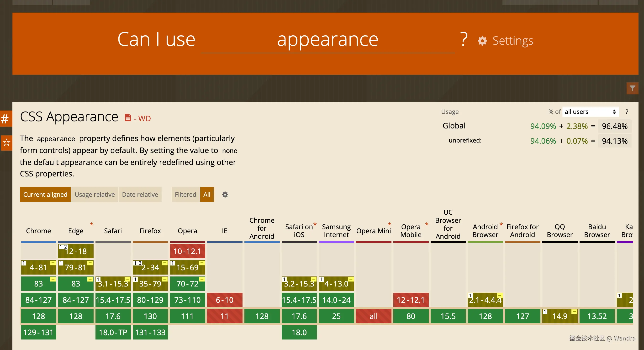Click Baidu Browser 13.52 cell
644x350 pixels.
pyautogui.click(x=597, y=316)
